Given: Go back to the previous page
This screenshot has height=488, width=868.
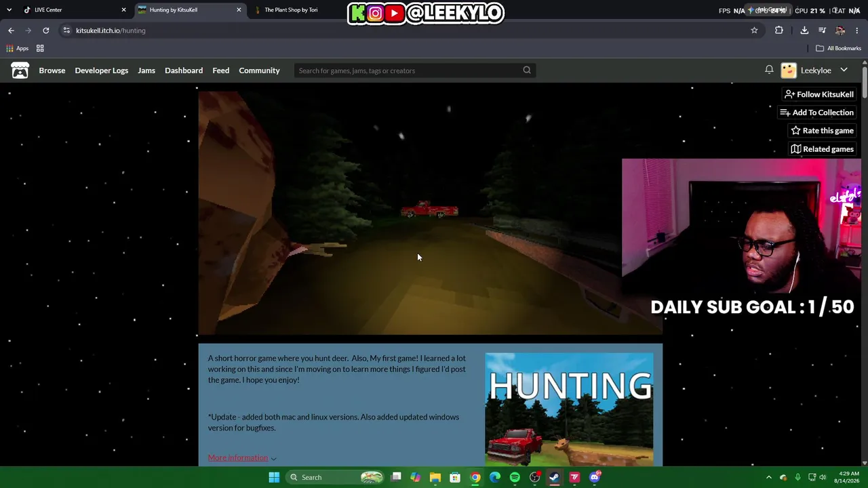Looking at the screenshot, I should [11, 30].
